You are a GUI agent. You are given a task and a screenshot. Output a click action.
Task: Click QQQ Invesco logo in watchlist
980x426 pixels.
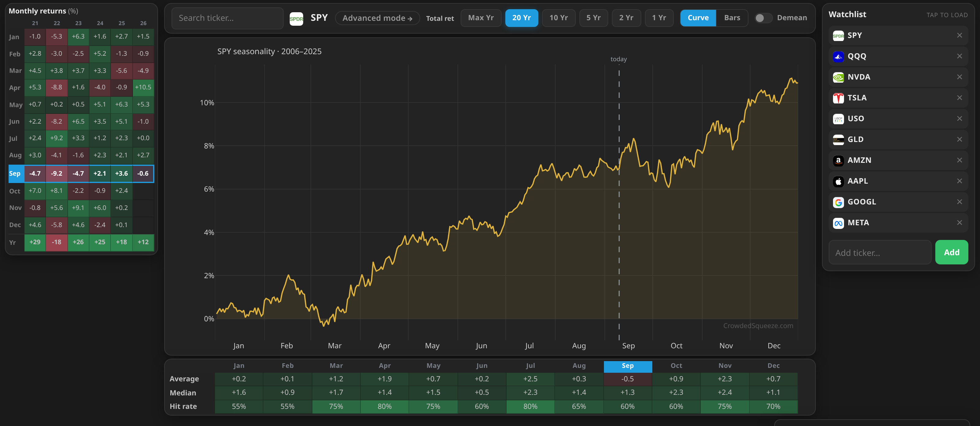click(x=838, y=57)
